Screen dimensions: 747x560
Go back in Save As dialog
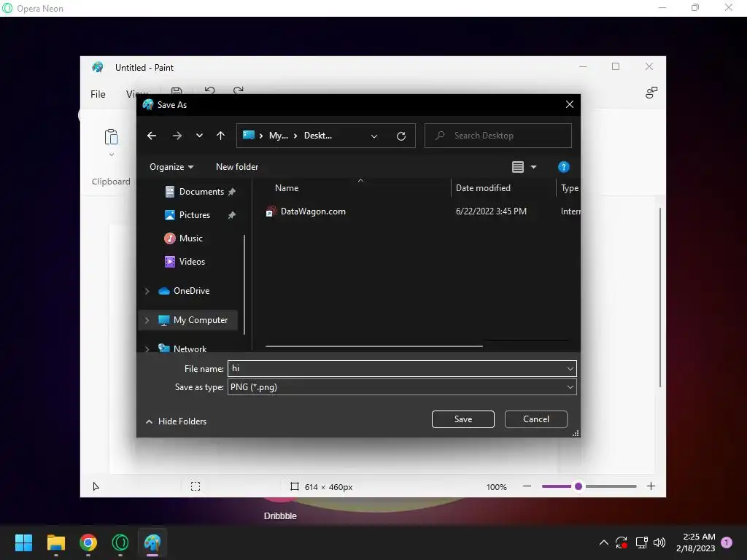152,136
